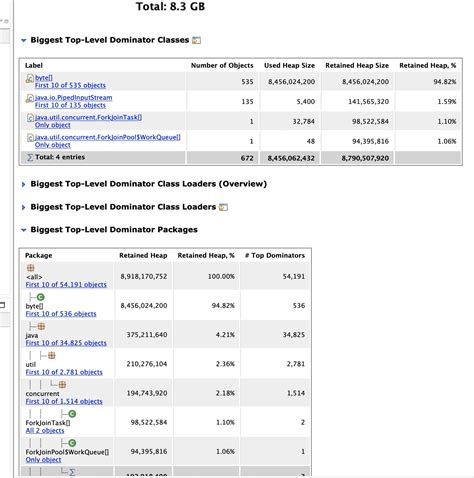
Task: Open First 10 of 535 objects link
Action: tap(70, 85)
